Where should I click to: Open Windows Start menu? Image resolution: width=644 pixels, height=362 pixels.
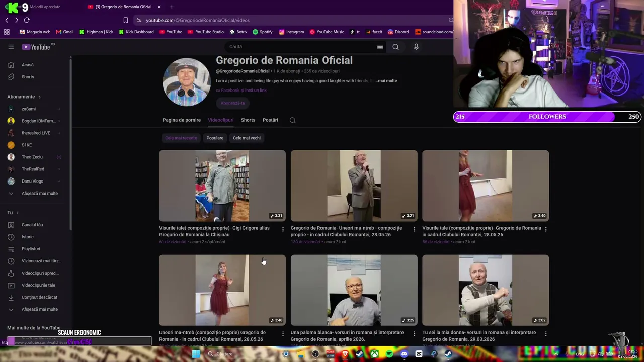pyautogui.click(x=196, y=354)
